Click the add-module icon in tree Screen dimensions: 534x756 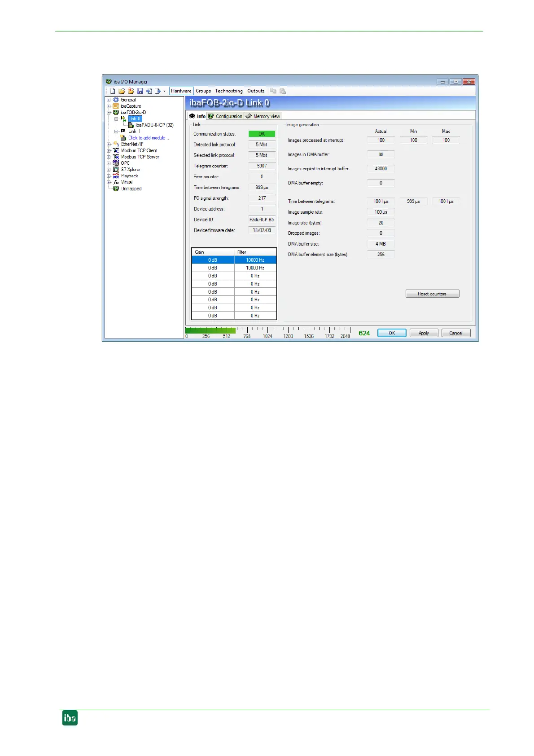coord(123,138)
